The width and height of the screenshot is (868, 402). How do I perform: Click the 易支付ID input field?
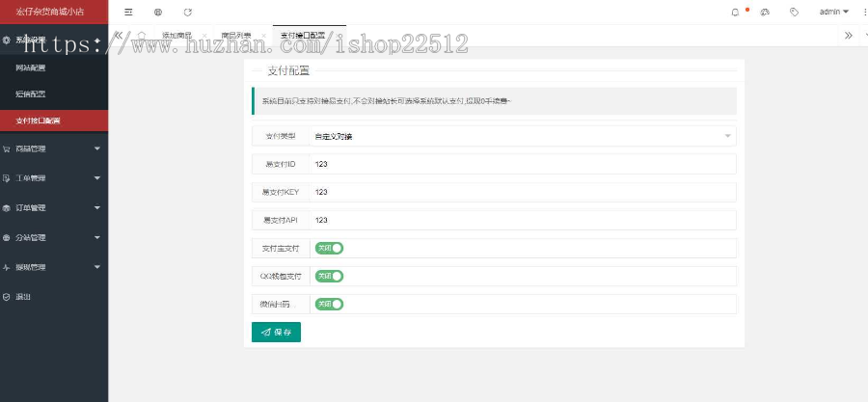pos(523,164)
